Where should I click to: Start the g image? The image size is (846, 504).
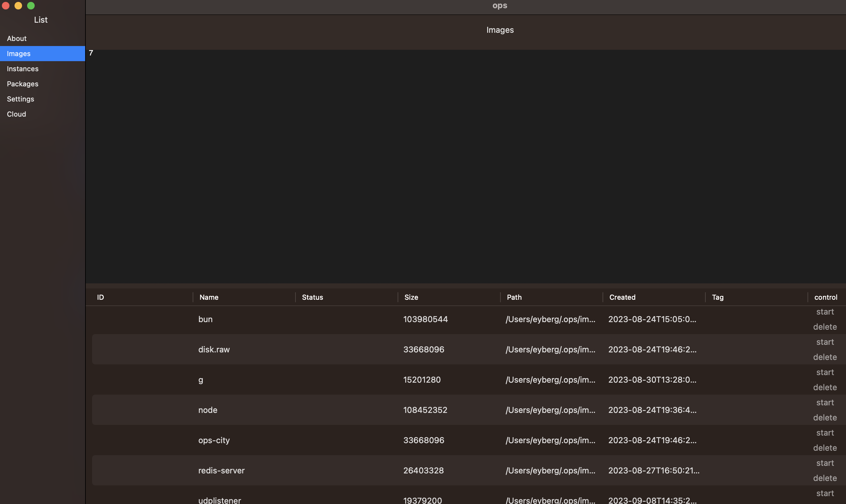coord(825,372)
